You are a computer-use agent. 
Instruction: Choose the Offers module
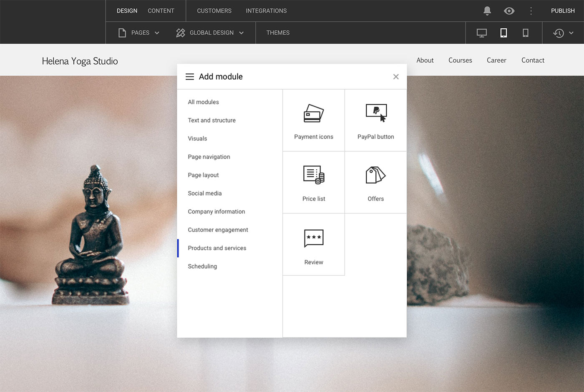point(376,183)
